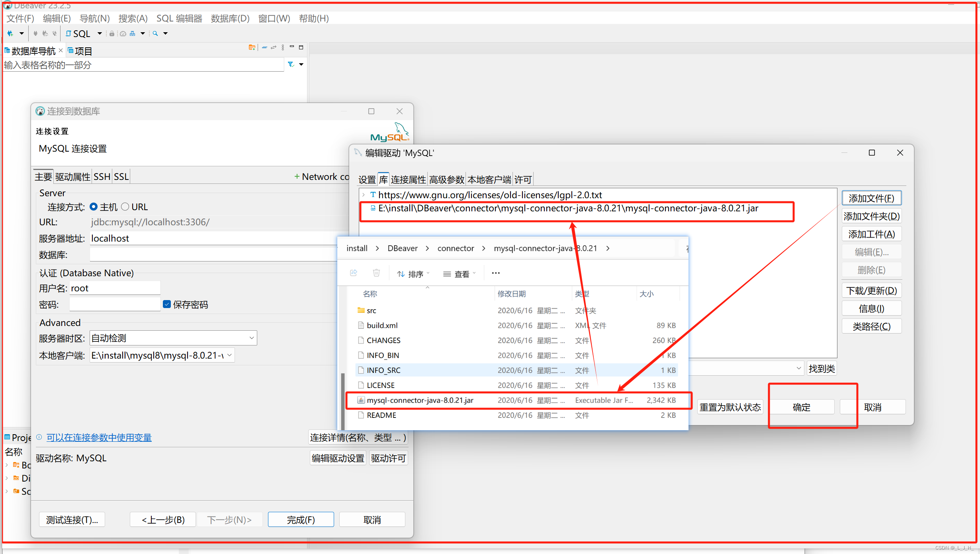Open the SQL editor toolbar button
Image resolution: width=980 pixels, height=554 pixels.
click(x=78, y=34)
